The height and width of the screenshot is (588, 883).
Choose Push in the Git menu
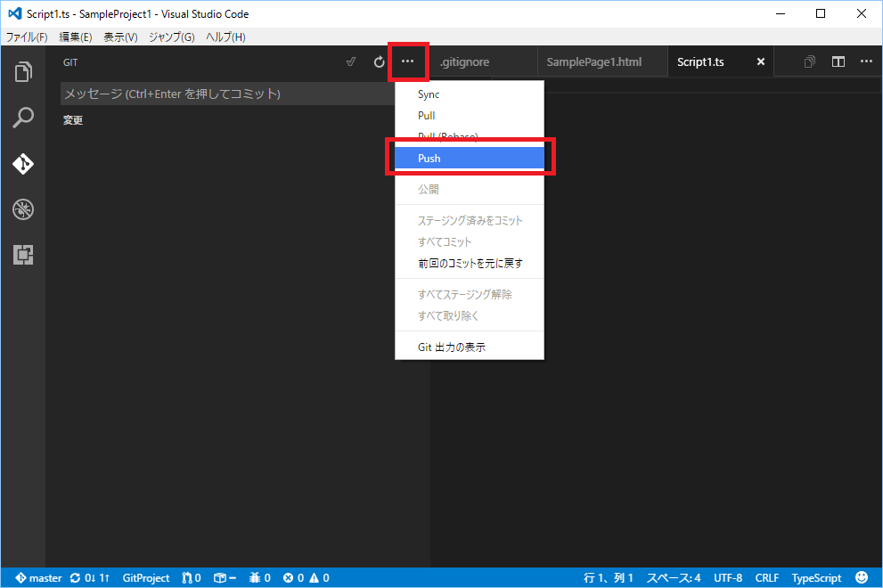pos(470,159)
